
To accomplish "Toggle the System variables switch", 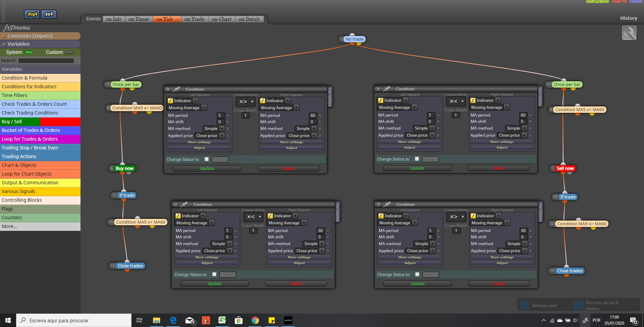I will [29, 52].
